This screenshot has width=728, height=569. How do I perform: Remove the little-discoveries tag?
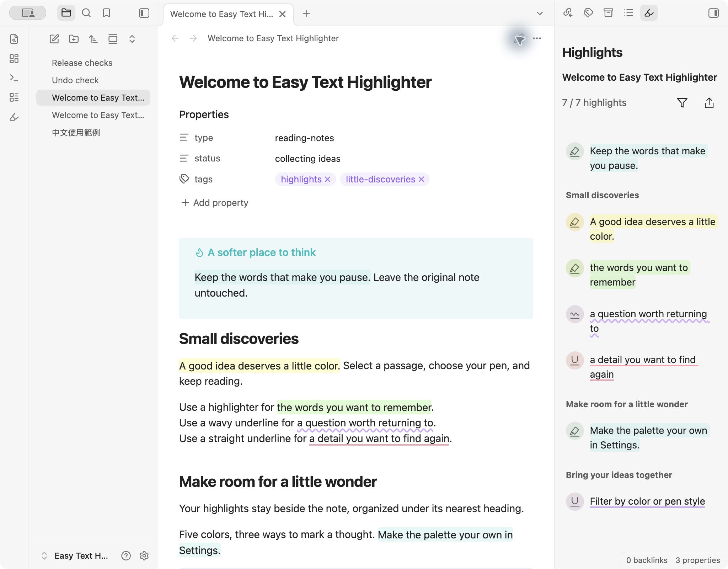[x=422, y=179]
